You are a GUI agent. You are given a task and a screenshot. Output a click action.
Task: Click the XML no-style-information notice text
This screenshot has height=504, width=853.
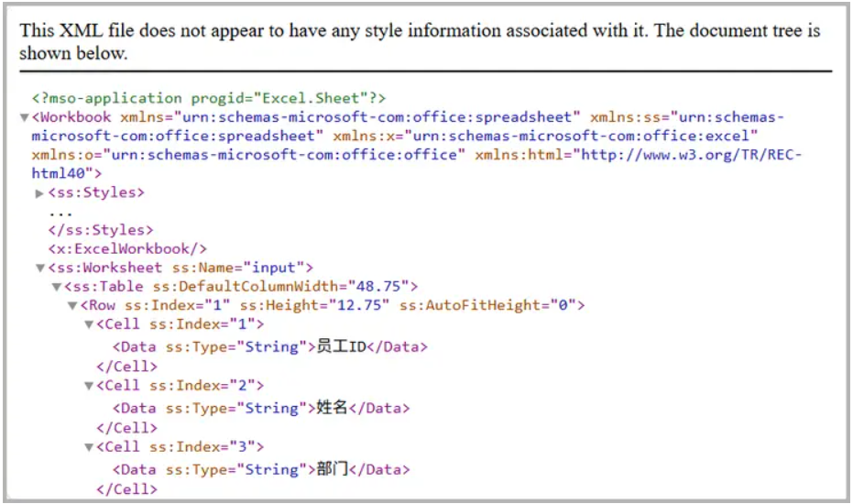[x=420, y=41]
